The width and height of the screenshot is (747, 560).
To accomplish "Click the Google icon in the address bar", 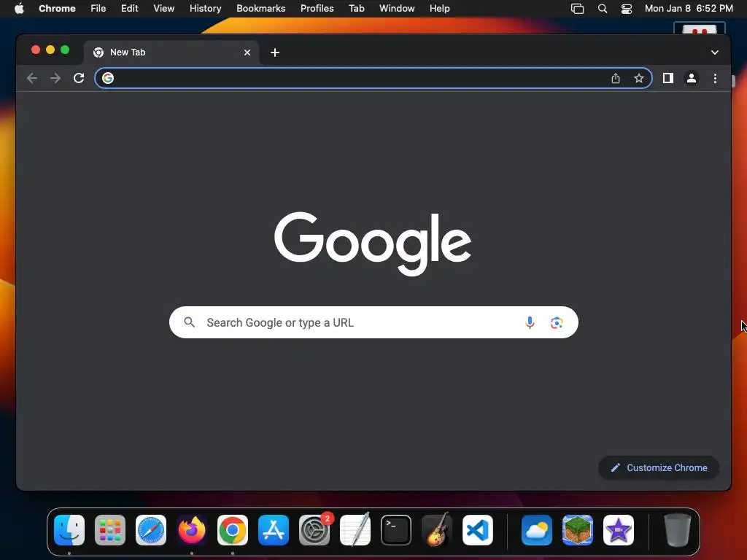I will click(x=108, y=78).
